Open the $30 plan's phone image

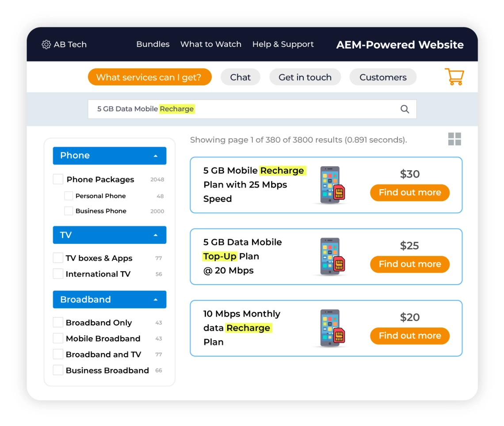pyautogui.click(x=332, y=185)
